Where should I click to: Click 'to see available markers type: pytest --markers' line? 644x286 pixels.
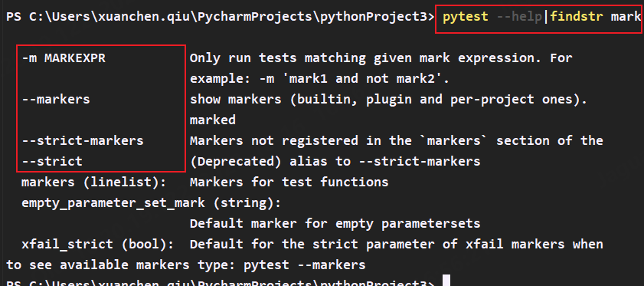[x=186, y=265]
